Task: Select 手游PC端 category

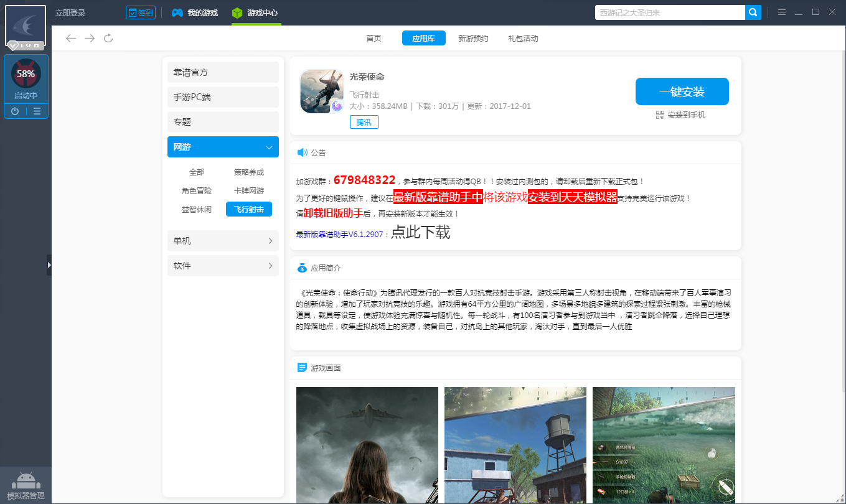Action: click(223, 97)
